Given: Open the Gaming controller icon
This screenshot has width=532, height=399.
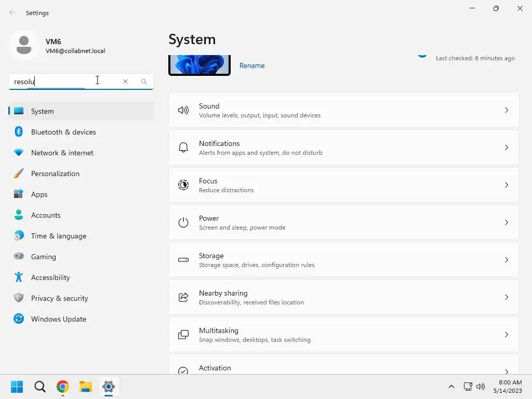Looking at the screenshot, I should 19,256.
